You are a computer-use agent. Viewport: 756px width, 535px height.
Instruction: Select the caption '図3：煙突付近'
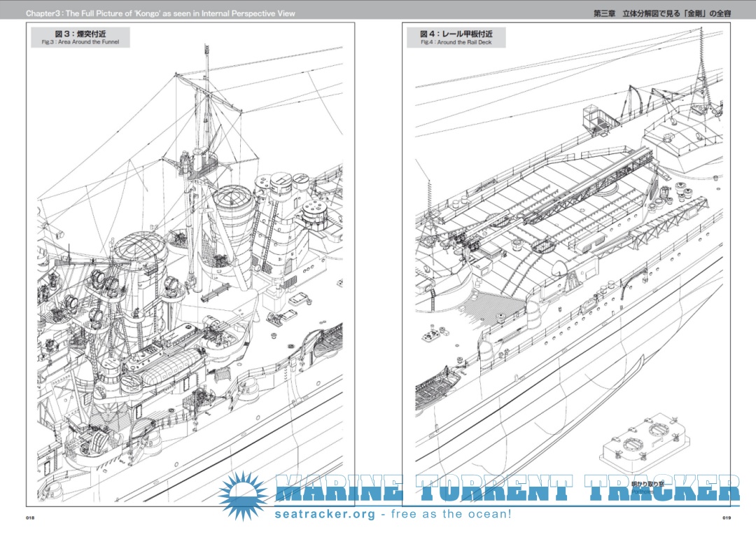click(80, 34)
